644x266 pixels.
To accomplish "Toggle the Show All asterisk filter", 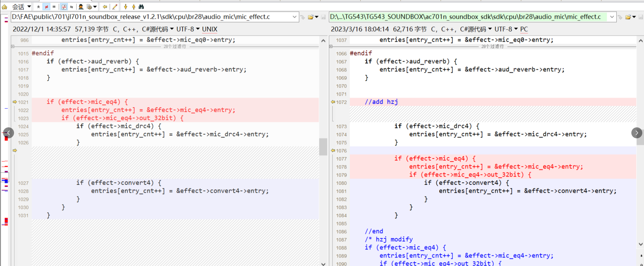I will 38,6.
